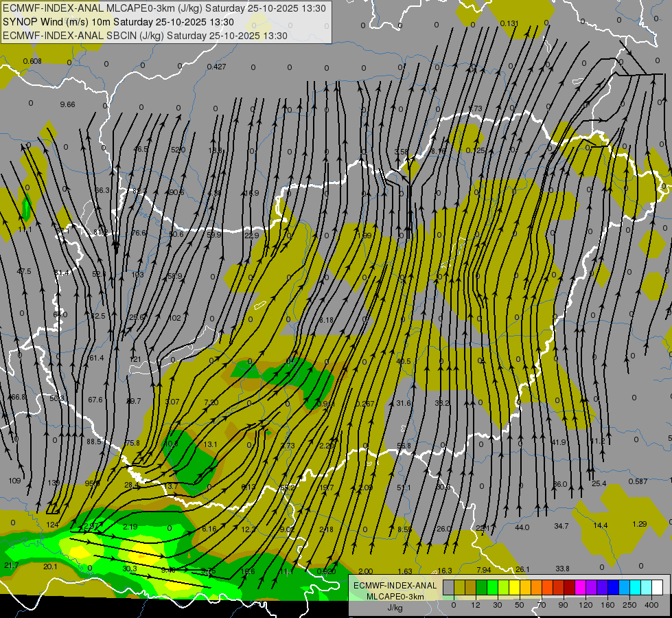Click legend tick label 120

(586, 605)
